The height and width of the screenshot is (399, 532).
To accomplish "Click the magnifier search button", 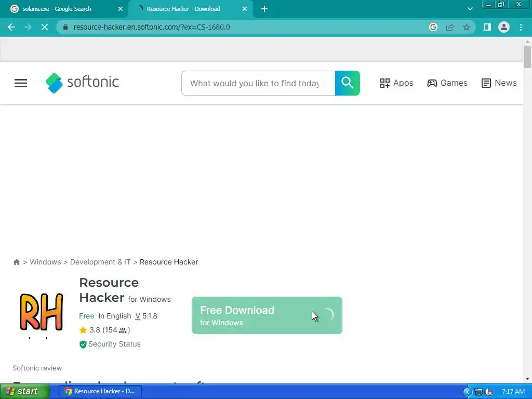I will pos(348,83).
